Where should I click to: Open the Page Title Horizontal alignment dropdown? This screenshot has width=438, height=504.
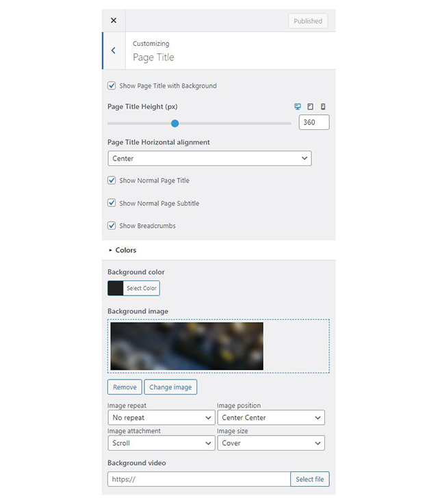point(209,159)
